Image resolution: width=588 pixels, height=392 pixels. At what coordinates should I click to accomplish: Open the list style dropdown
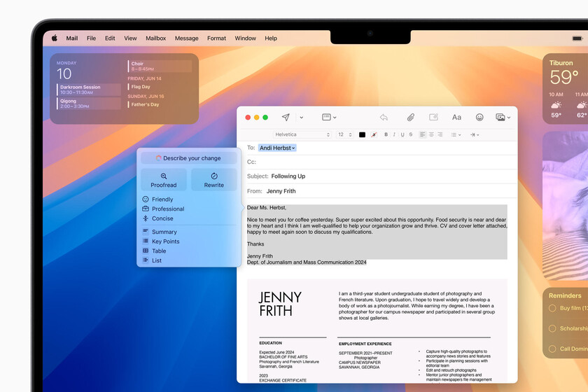point(456,134)
